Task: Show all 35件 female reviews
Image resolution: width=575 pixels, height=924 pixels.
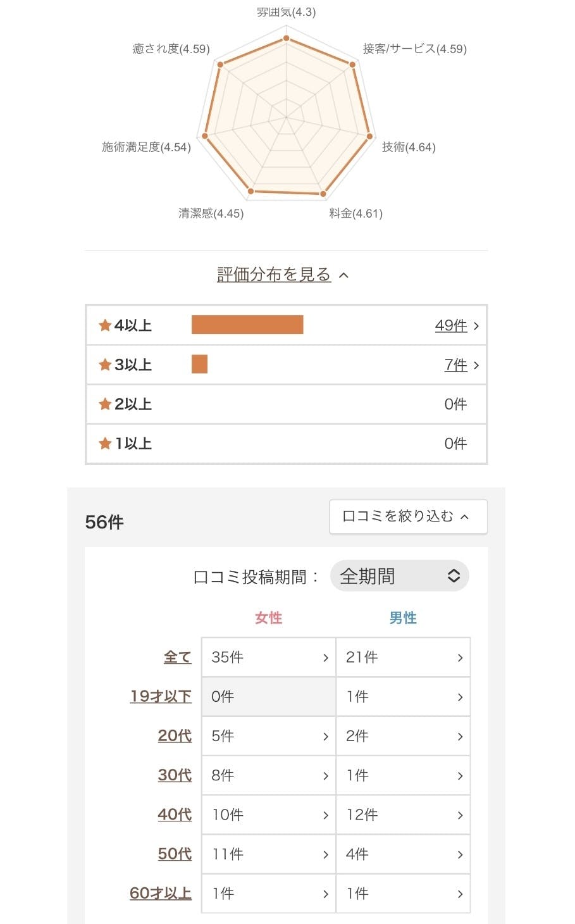Action: [x=268, y=658]
